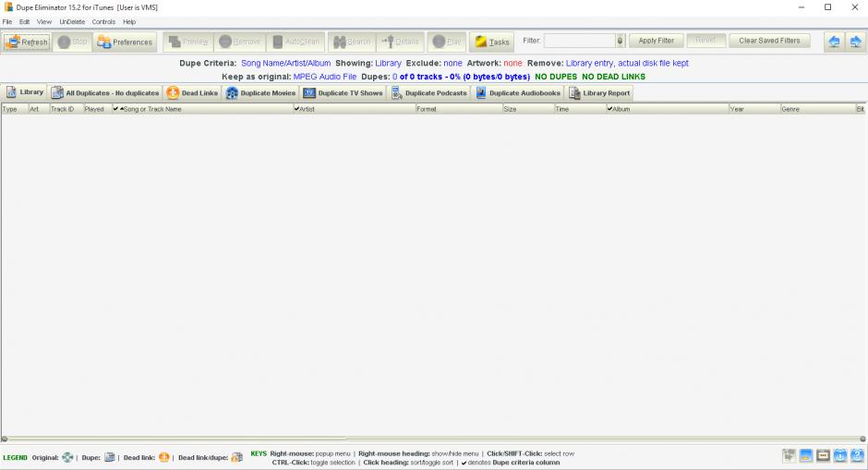
Task: Click the AutoClean toolbar button
Action: 295,42
